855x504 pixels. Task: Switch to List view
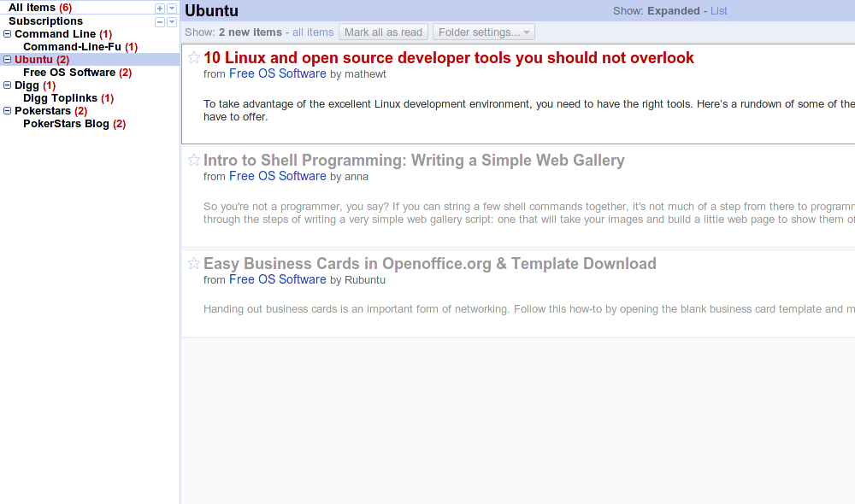click(719, 11)
